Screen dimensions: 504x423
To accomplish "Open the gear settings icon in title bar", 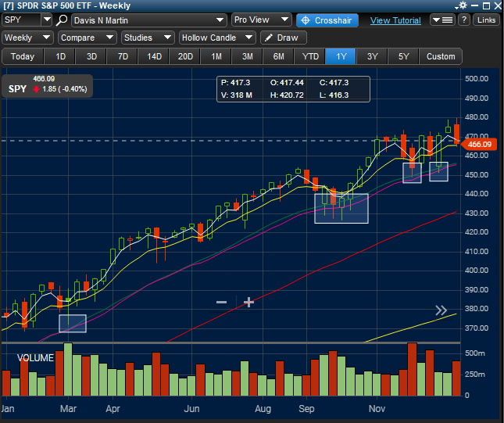I will (x=462, y=5).
